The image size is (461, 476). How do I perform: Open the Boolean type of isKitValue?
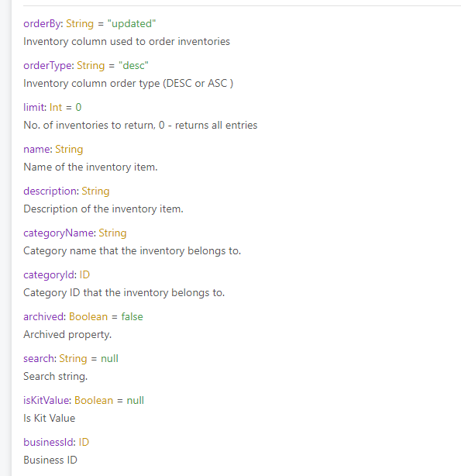pyautogui.click(x=94, y=401)
